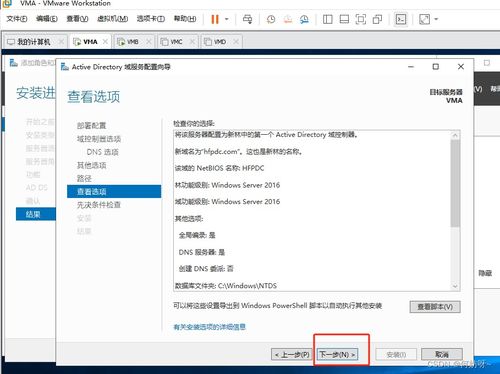Click the text 该域的 NetBIOS 名称: HFPDC
This screenshot has width=500, height=374.
[219, 168]
